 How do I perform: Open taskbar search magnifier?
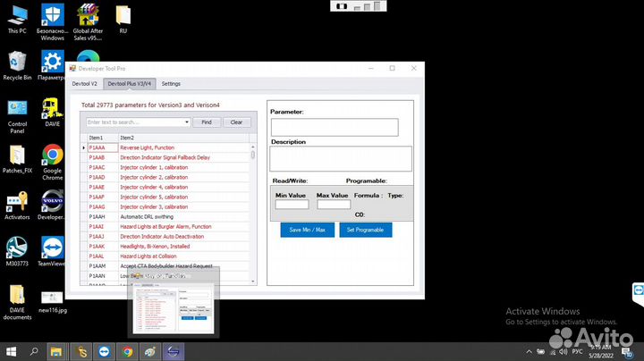pos(34,351)
